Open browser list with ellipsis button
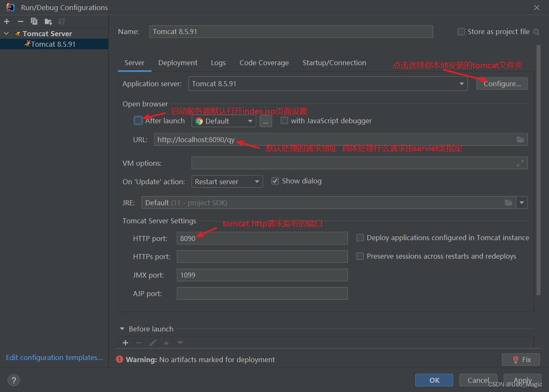 [x=266, y=121]
